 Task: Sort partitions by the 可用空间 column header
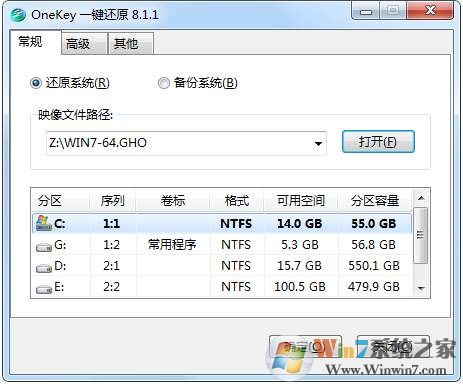(x=301, y=200)
